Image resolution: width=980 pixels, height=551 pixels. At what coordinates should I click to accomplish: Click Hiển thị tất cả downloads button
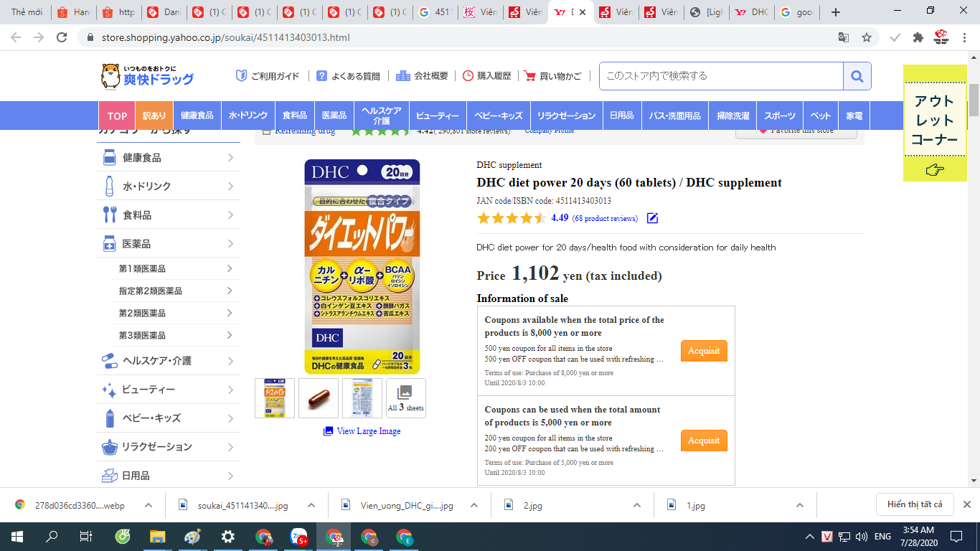click(915, 504)
